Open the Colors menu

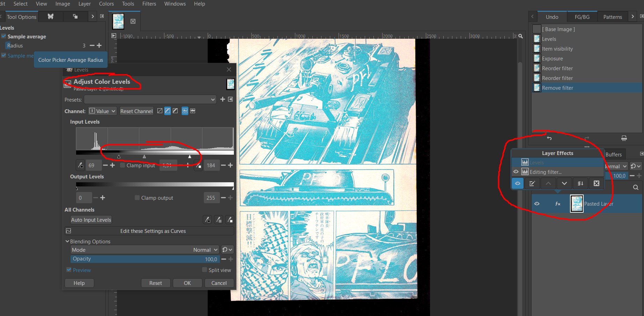tap(106, 4)
